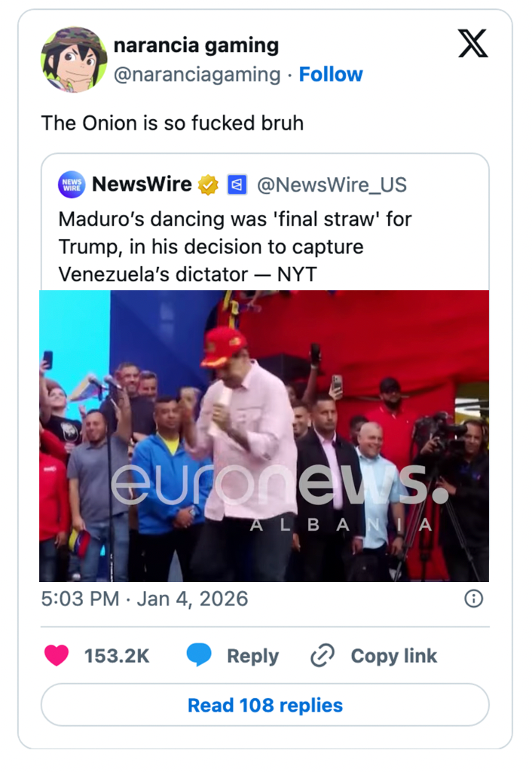Click the Copy link label text
The width and height of the screenshot is (532, 772).
click(x=393, y=656)
